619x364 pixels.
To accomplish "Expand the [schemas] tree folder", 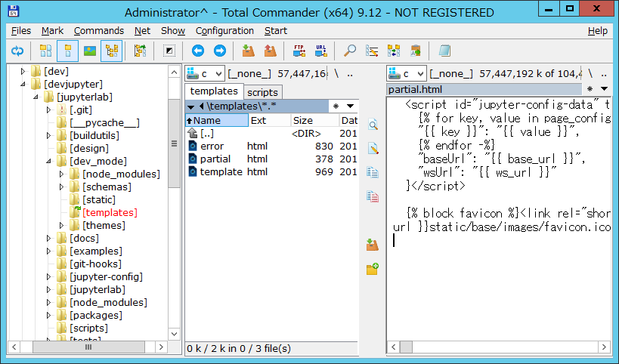I will coord(61,187).
